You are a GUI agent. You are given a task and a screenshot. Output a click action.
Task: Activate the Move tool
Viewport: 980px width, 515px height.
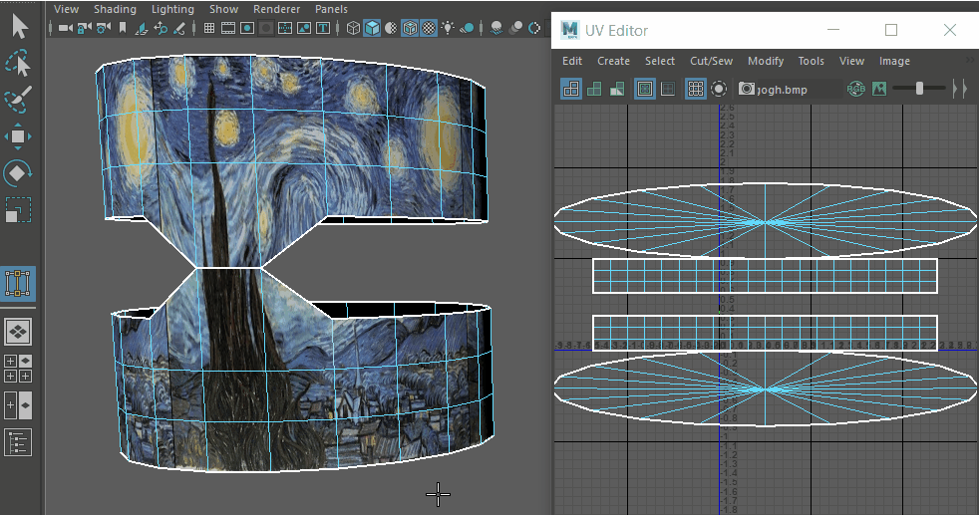click(19, 136)
